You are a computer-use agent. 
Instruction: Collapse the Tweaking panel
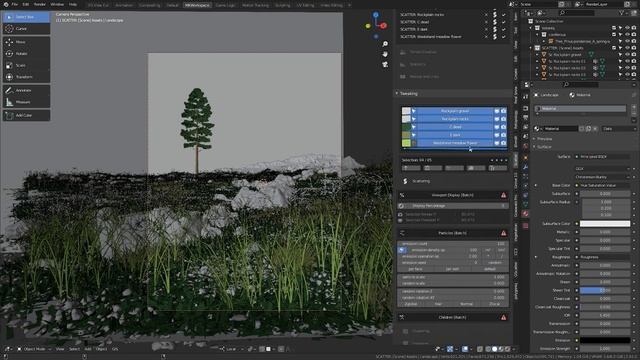397,93
